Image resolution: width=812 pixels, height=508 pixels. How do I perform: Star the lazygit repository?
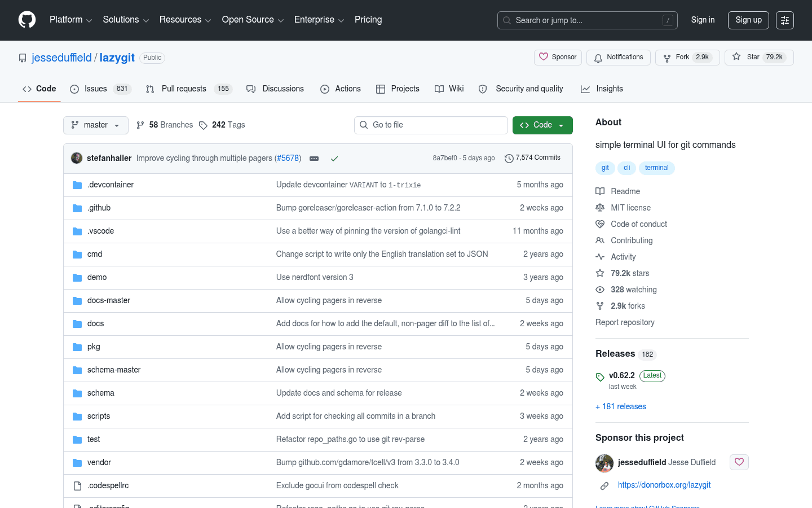[759, 58]
